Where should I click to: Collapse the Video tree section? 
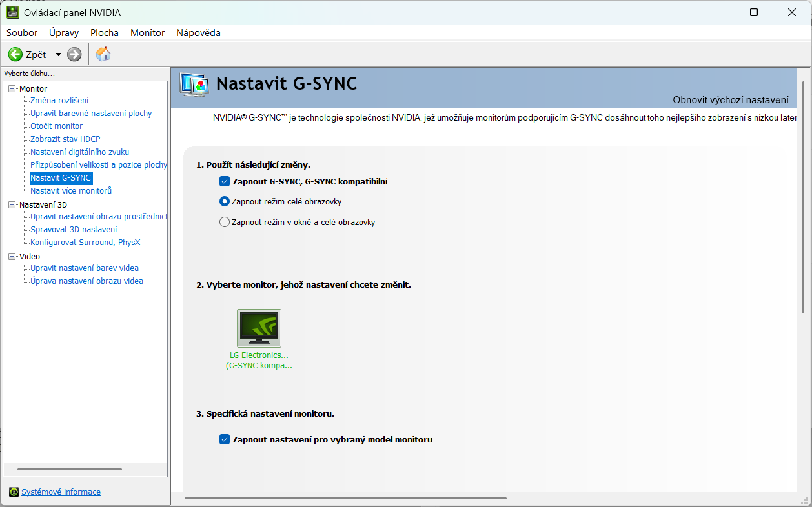[x=12, y=256]
